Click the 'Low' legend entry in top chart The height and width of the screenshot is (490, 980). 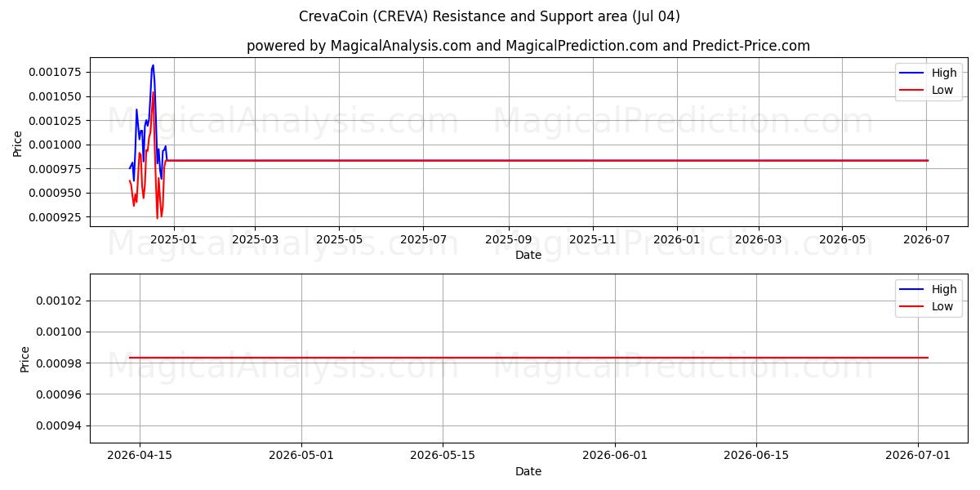click(x=942, y=90)
